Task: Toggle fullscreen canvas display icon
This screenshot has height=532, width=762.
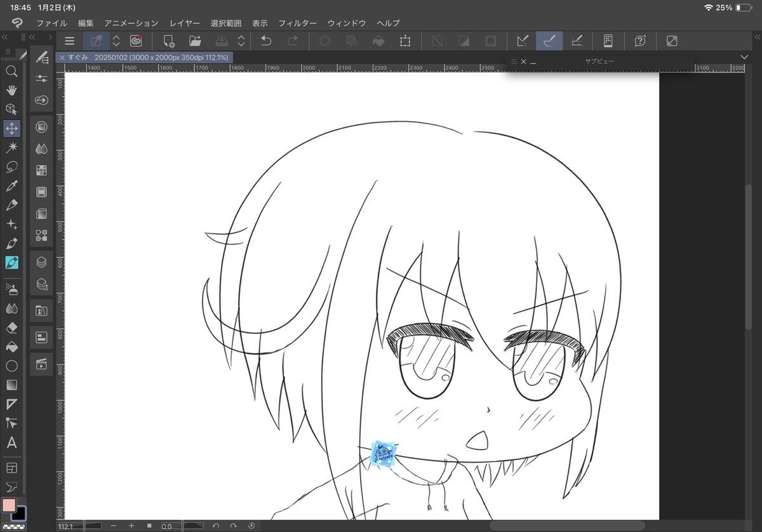Action: click(672, 41)
